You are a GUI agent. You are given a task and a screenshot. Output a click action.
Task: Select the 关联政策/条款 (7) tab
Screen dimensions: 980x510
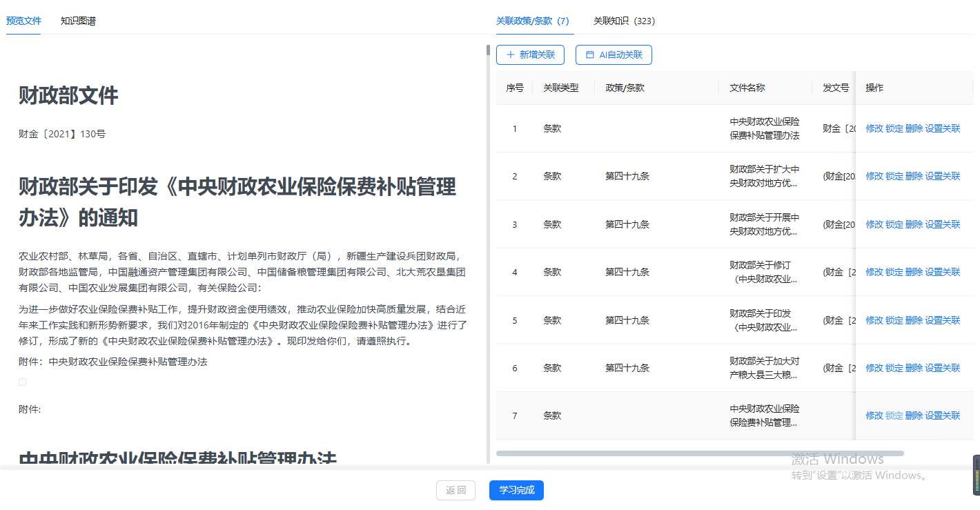tap(531, 21)
